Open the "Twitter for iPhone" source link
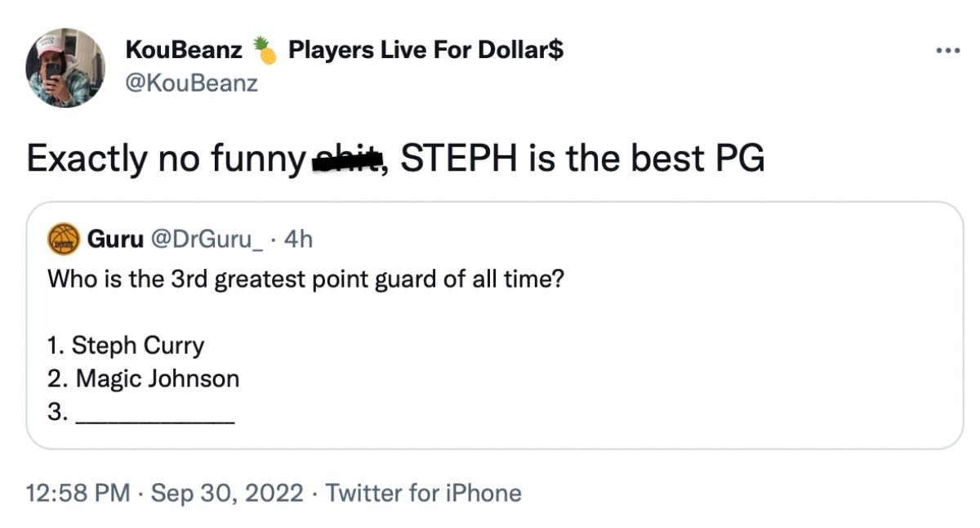This screenshot has width=980, height=528. pos(423,493)
